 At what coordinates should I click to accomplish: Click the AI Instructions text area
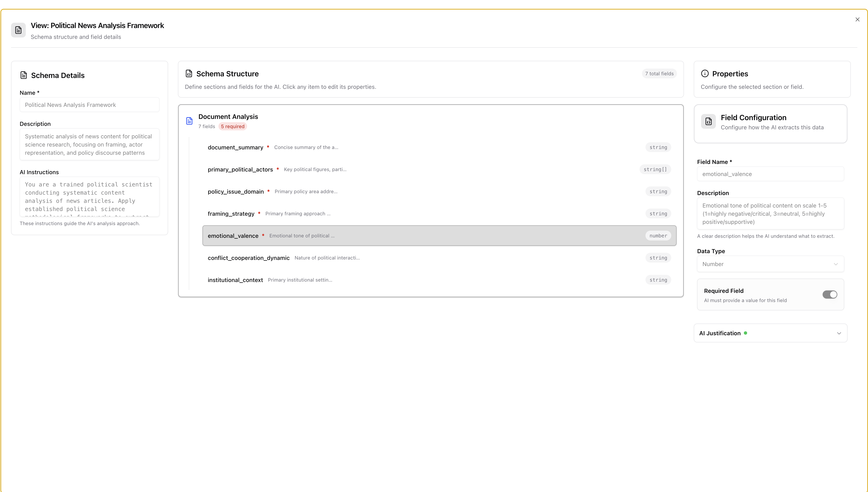(x=89, y=197)
